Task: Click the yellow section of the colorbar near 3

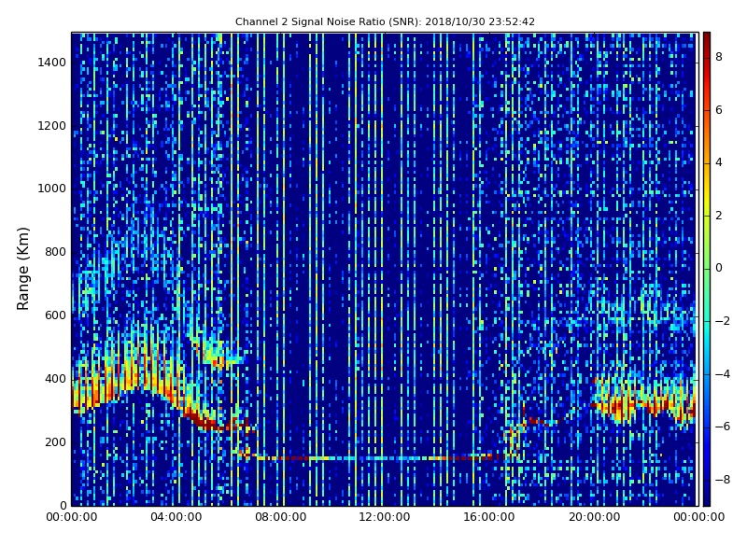Action: click(x=707, y=189)
